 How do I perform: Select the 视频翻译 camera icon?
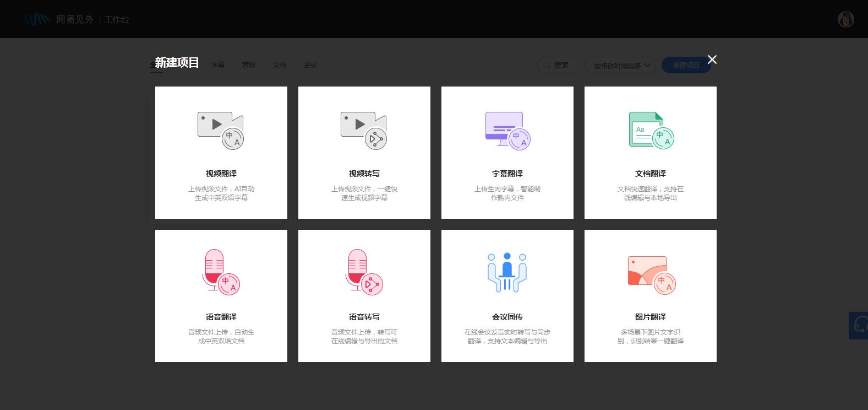221,130
